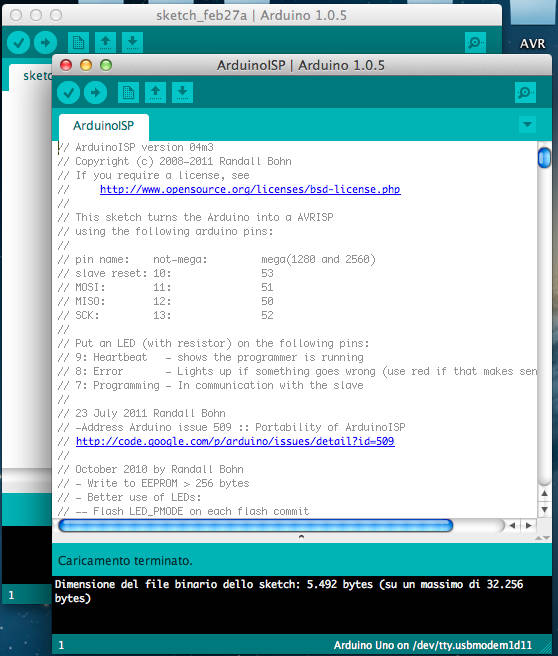This screenshot has height=656, width=558.
Task: Close the ArduinoISP window
Action: click(66, 65)
